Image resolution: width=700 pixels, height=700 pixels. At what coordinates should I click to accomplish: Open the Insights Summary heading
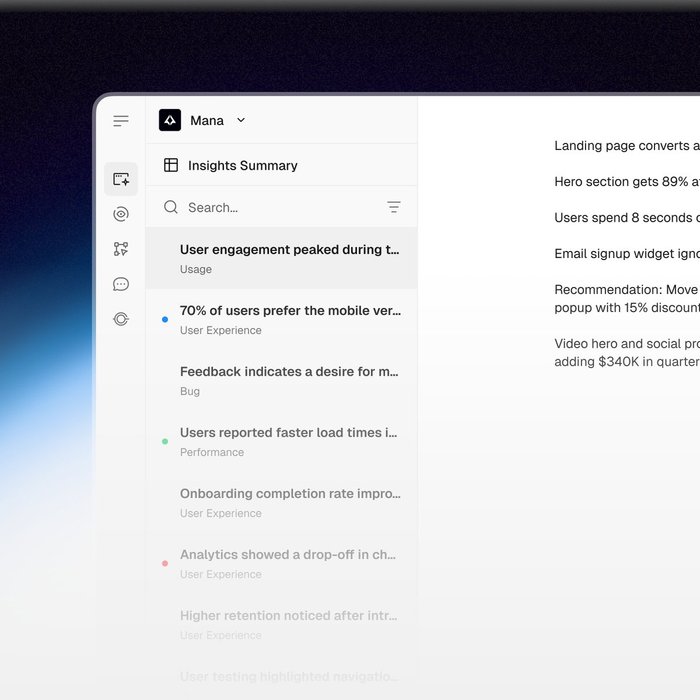coord(243,166)
